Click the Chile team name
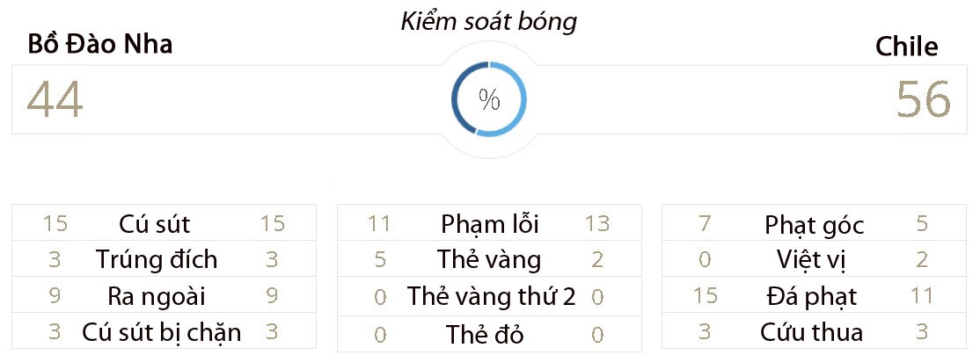 pyautogui.click(x=906, y=47)
